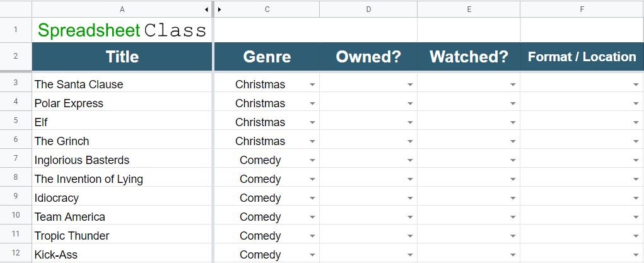Select Inglorious Basterds title cell
This screenshot has height=263, width=644.
pos(122,160)
